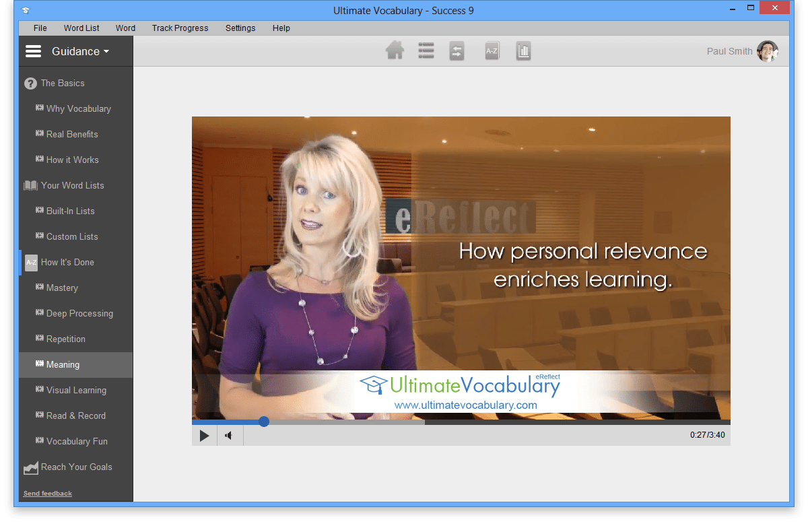Viewport: 808px width, 532px height.
Task: Open the Read & Record video
Action: click(x=75, y=416)
